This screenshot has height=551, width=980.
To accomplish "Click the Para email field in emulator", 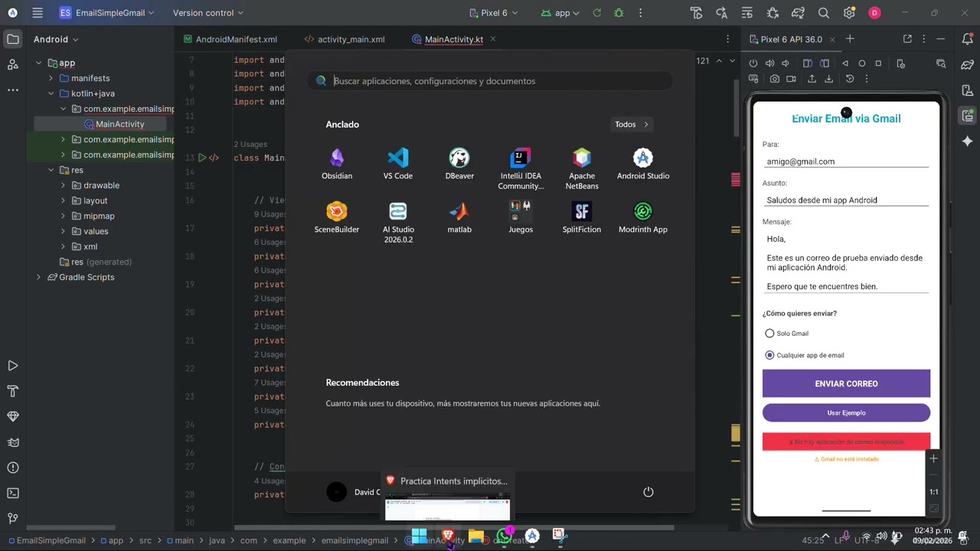I will coord(846,161).
